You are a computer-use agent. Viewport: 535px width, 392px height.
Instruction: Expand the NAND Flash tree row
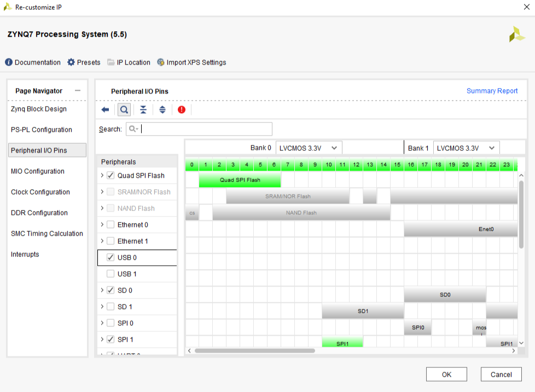coord(102,208)
